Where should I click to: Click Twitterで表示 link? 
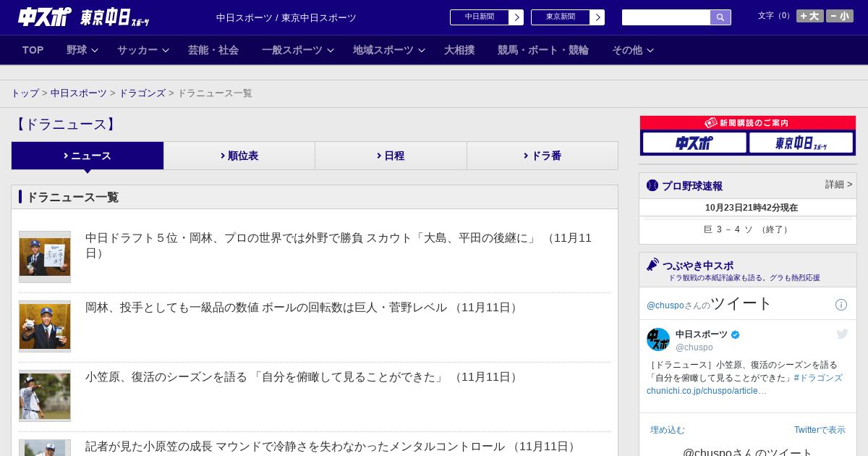click(820, 430)
